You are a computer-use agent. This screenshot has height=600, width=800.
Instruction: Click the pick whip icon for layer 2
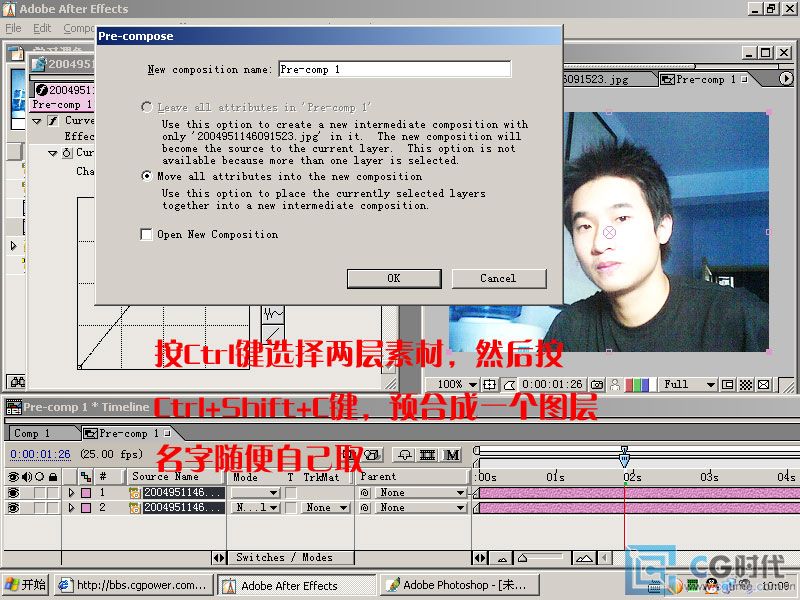[x=365, y=508]
